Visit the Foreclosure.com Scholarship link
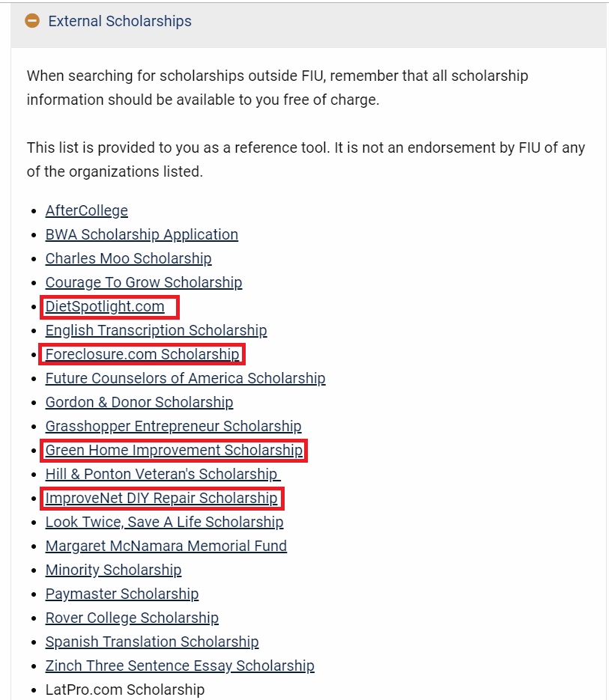Viewport: 609px width, 700px height. click(x=142, y=354)
